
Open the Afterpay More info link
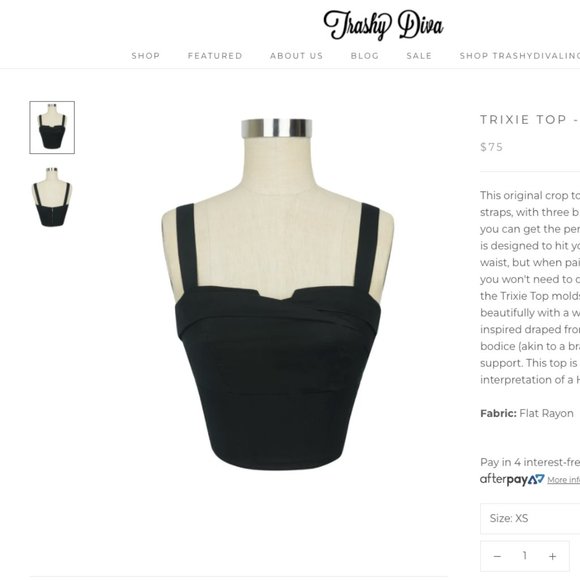coord(563,480)
